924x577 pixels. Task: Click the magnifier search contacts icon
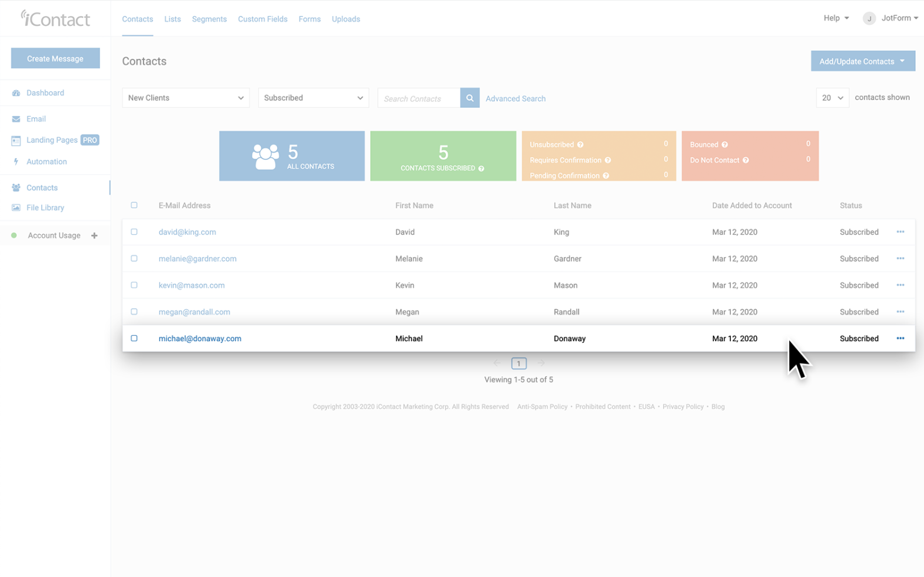[x=469, y=98]
